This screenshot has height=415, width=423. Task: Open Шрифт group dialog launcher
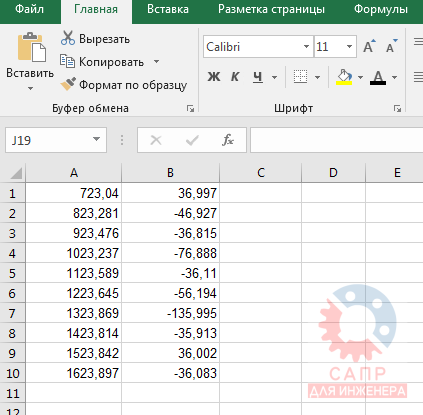397,108
